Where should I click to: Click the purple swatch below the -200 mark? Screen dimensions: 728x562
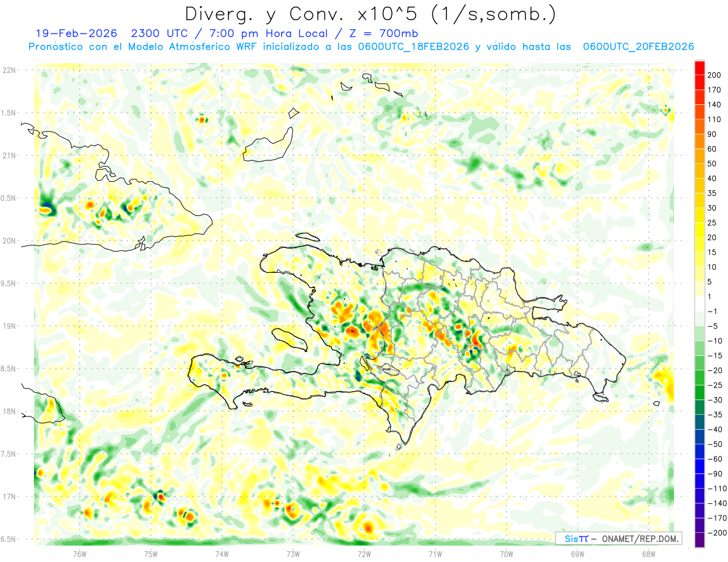699,540
